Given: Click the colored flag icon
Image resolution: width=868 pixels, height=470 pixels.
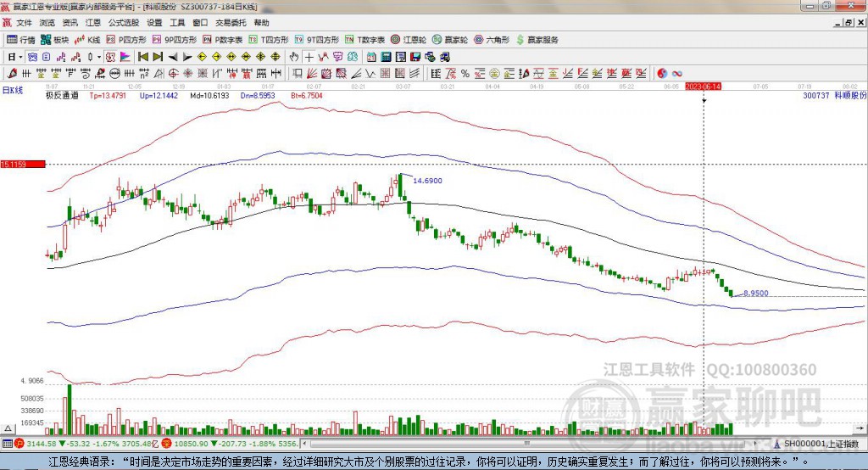Looking at the screenshot, I should point(125,57).
